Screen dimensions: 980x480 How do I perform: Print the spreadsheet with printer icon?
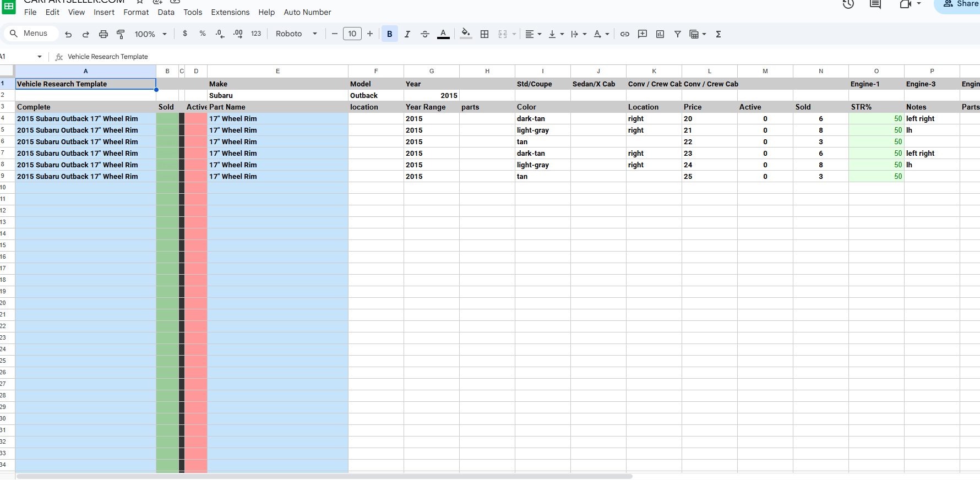point(104,34)
